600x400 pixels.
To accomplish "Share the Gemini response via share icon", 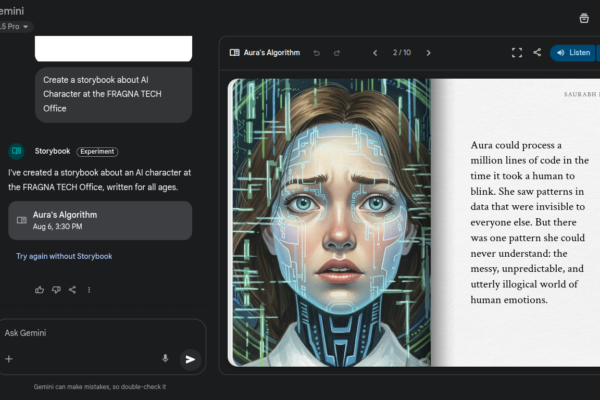I will [72, 290].
